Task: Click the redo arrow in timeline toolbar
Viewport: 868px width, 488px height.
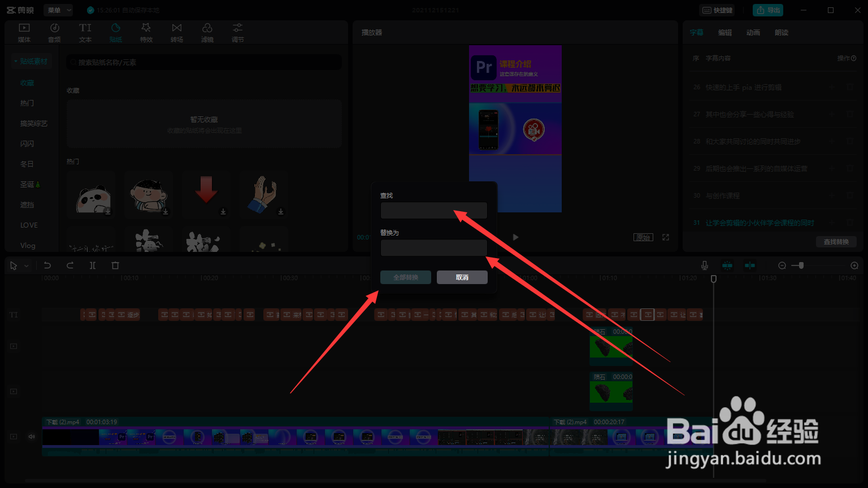Action: pos(70,265)
